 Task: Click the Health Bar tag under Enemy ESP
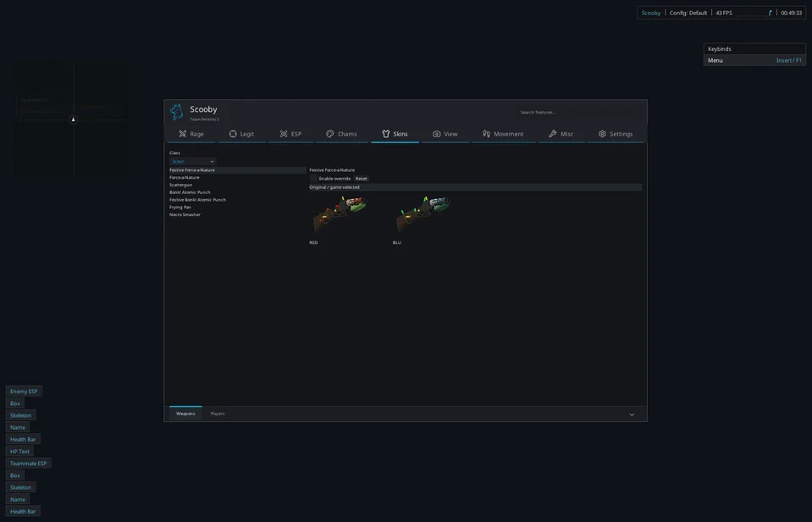(x=23, y=439)
